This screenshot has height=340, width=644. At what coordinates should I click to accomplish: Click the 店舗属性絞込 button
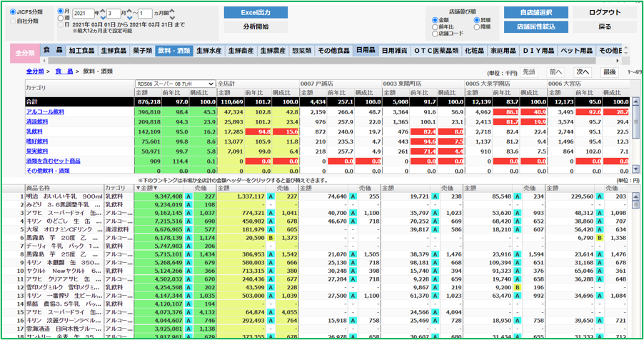(x=536, y=26)
